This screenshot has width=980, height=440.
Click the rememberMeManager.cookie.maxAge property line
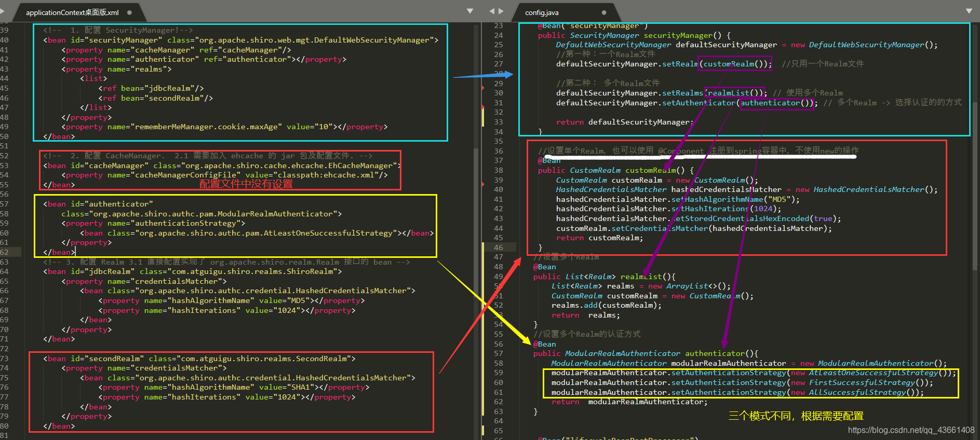(224, 127)
